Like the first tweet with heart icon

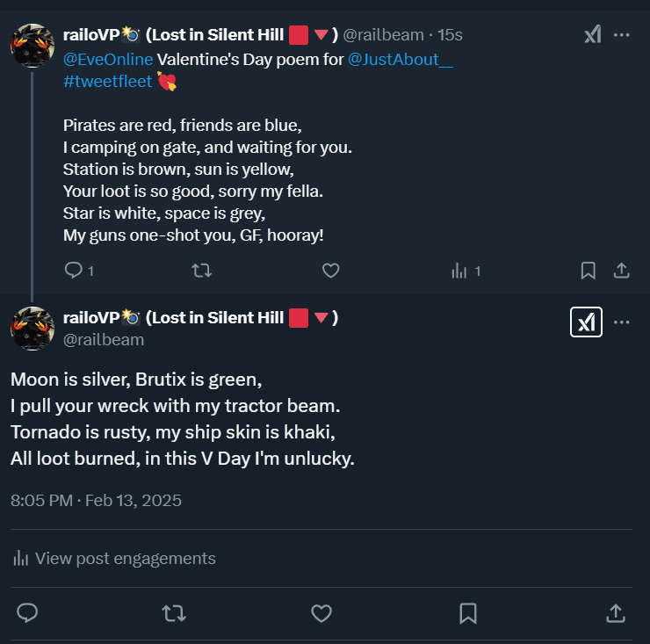[x=330, y=271]
